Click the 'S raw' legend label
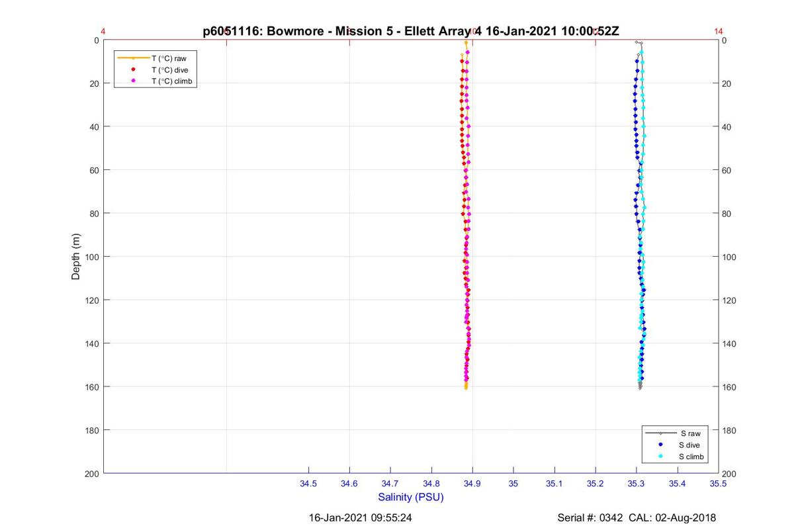 689,433
